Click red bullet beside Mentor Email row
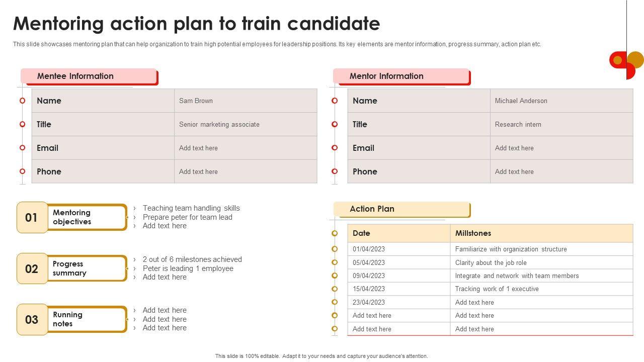Screen dimensions: 644x362 335,148
